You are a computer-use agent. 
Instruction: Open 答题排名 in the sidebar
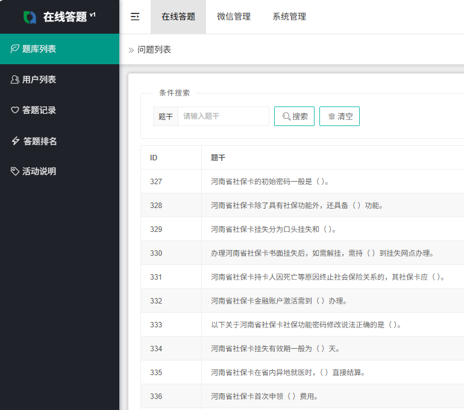click(59, 141)
